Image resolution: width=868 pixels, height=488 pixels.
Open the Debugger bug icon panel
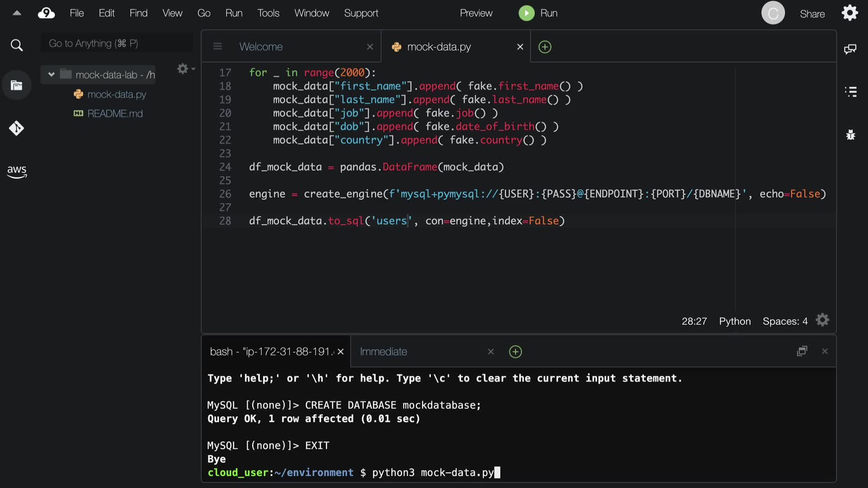click(x=850, y=135)
